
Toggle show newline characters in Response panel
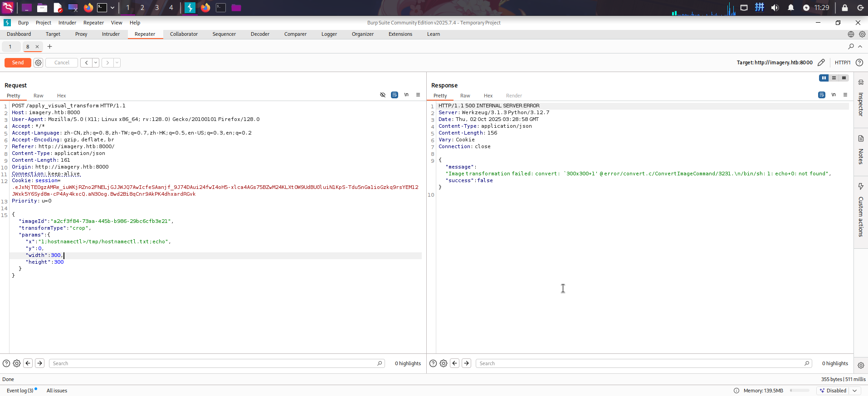click(x=834, y=95)
